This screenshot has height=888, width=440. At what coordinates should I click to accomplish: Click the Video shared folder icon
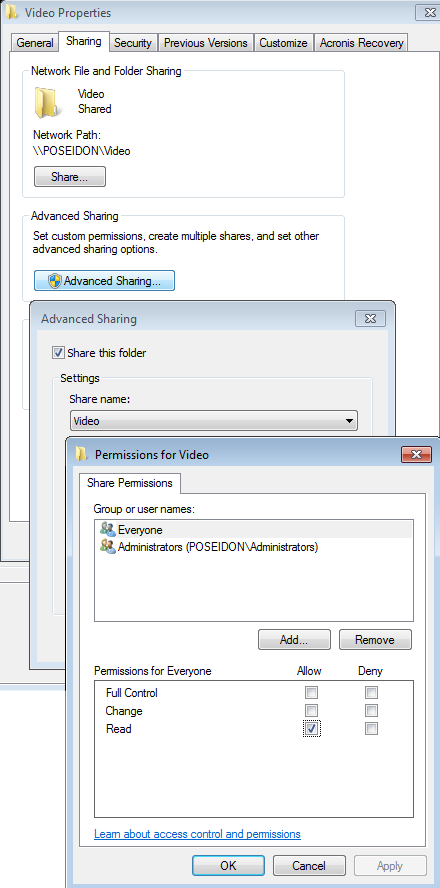click(46, 102)
